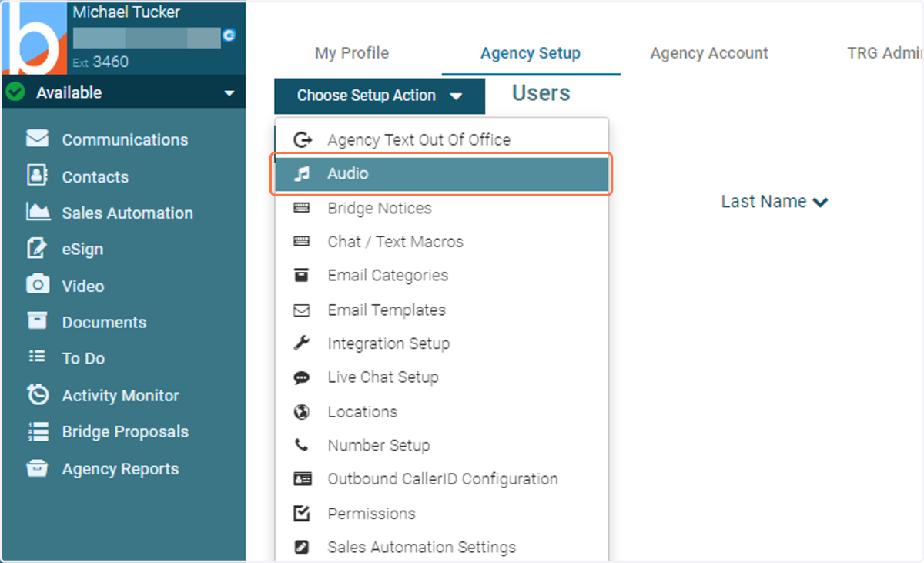The width and height of the screenshot is (924, 563).
Task: Open the Choose Setup Action dropdown
Action: pos(380,96)
